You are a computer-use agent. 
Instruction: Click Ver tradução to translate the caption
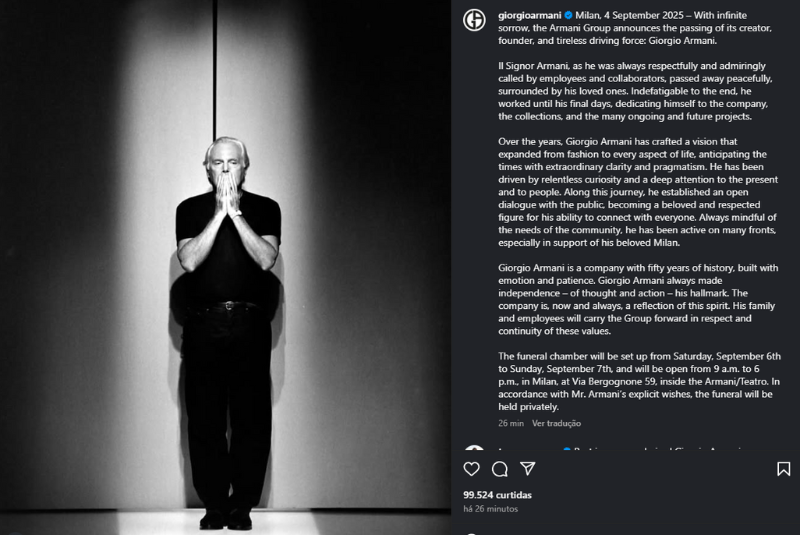[x=556, y=423]
